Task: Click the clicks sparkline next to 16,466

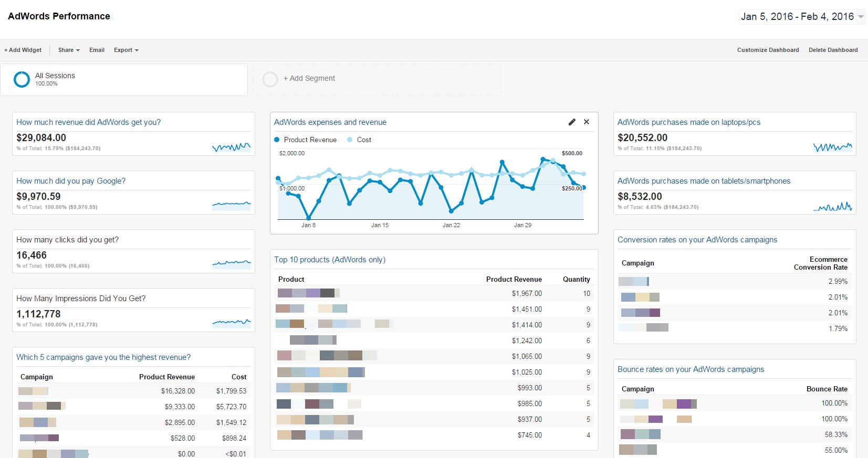Action: point(232,264)
